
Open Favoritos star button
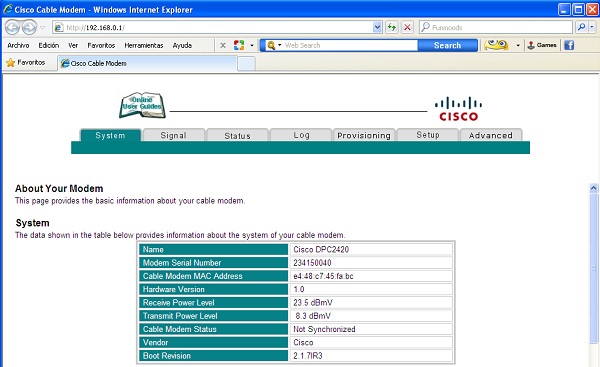coord(26,62)
